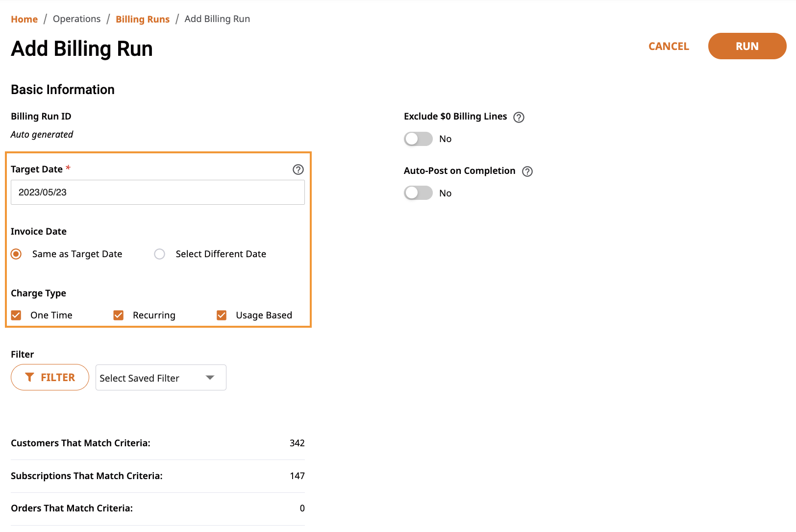Screen dimensions: 796x532
Task: Click the Operations breadcrumb item
Action: 76,19
